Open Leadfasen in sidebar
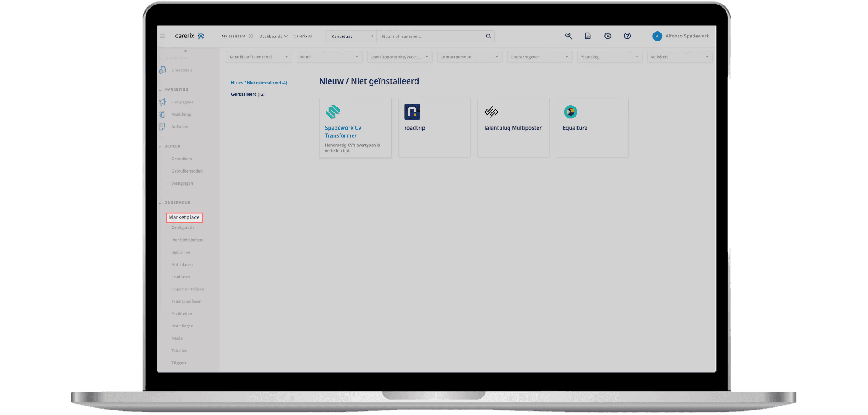 (x=181, y=277)
